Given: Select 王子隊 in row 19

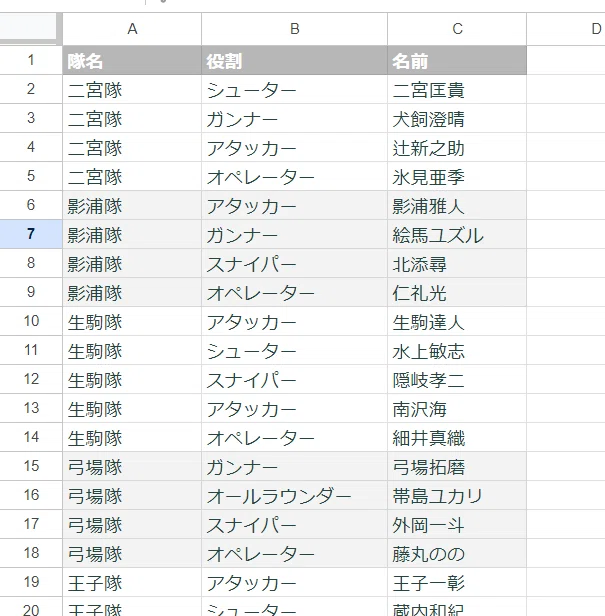Looking at the screenshot, I should (x=132, y=582).
